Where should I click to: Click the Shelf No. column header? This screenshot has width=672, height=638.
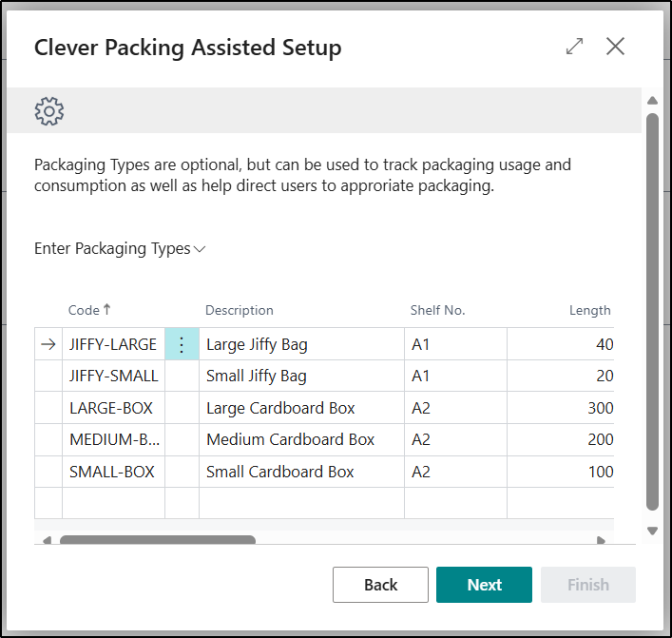tap(437, 310)
